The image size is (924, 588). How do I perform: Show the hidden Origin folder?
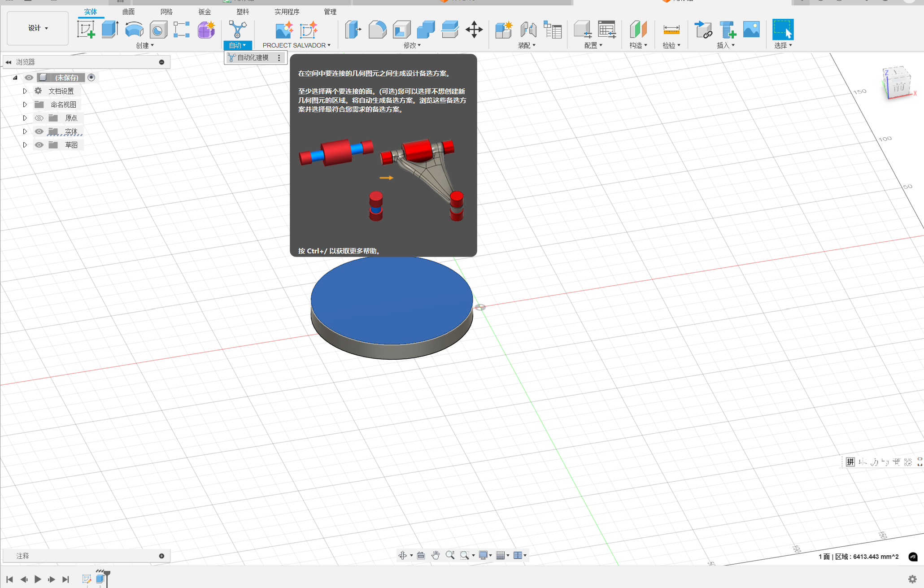pyautogui.click(x=39, y=118)
